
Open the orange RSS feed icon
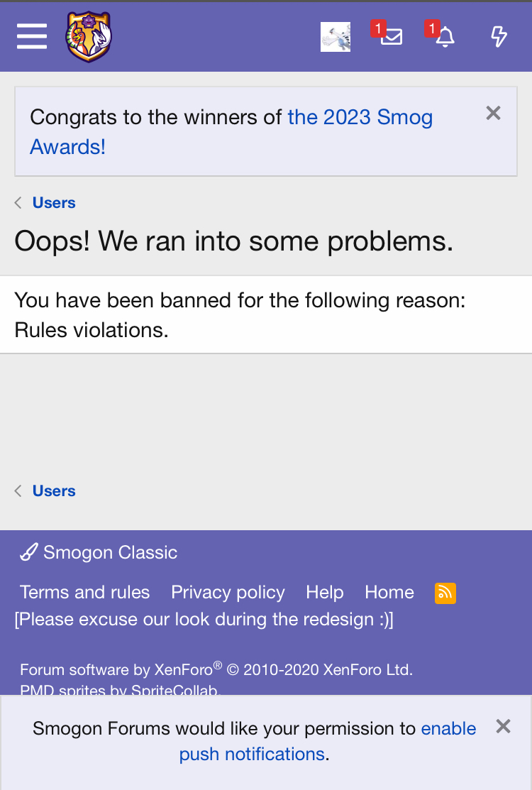click(x=445, y=593)
